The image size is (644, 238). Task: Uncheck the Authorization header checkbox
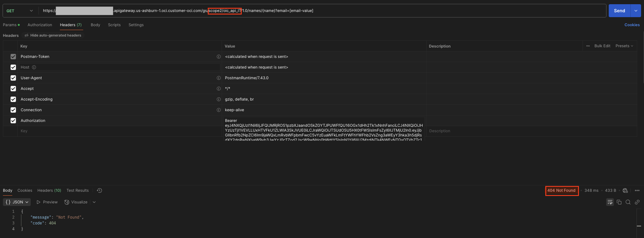coord(13,121)
